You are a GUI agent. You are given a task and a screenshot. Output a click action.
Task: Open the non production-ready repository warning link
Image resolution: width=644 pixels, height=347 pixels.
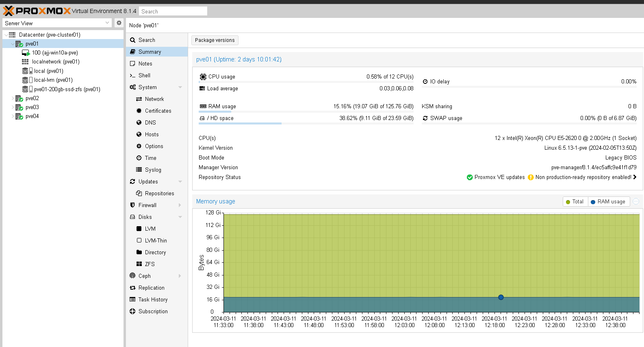[582, 177]
